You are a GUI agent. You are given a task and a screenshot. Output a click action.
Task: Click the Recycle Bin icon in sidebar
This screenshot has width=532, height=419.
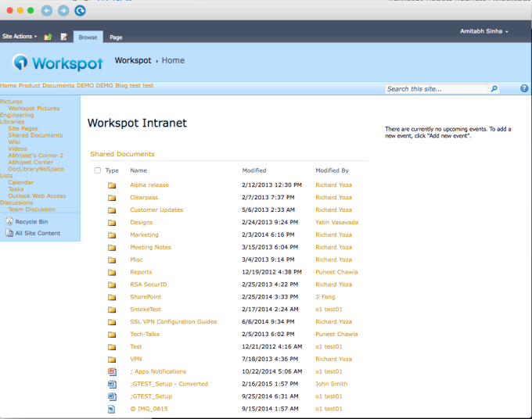(x=9, y=222)
